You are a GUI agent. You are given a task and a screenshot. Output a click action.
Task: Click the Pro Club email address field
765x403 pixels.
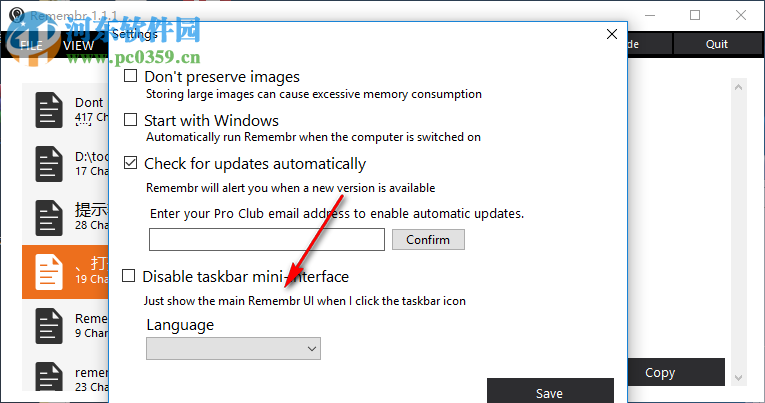click(267, 240)
